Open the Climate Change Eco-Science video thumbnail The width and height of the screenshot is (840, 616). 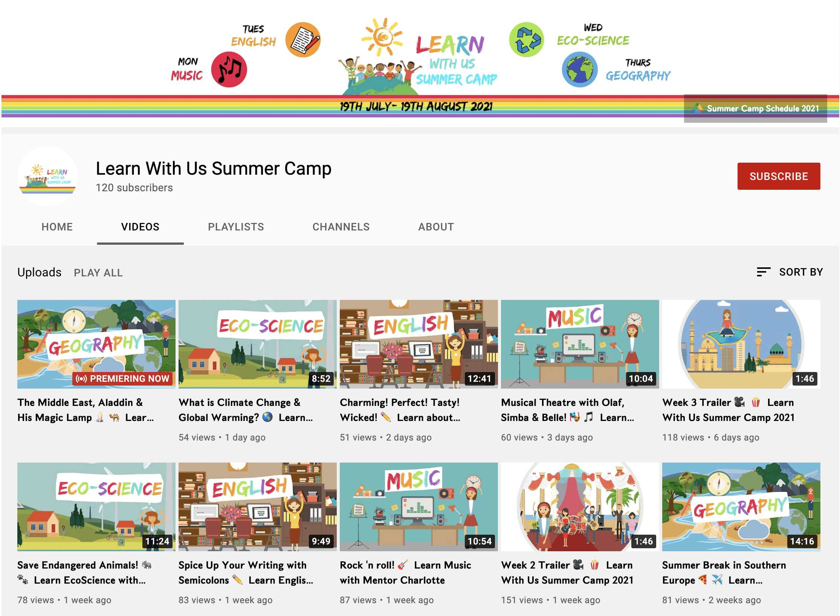(x=257, y=344)
